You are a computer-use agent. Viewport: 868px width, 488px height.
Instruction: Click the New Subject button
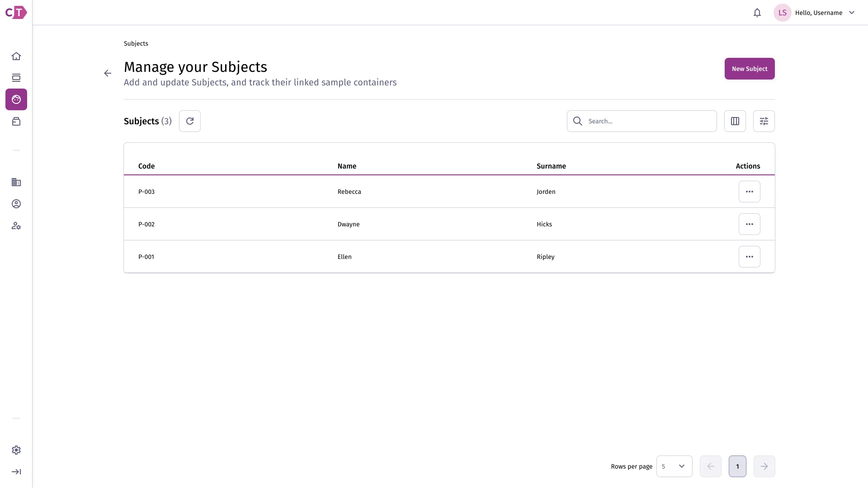click(x=750, y=69)
